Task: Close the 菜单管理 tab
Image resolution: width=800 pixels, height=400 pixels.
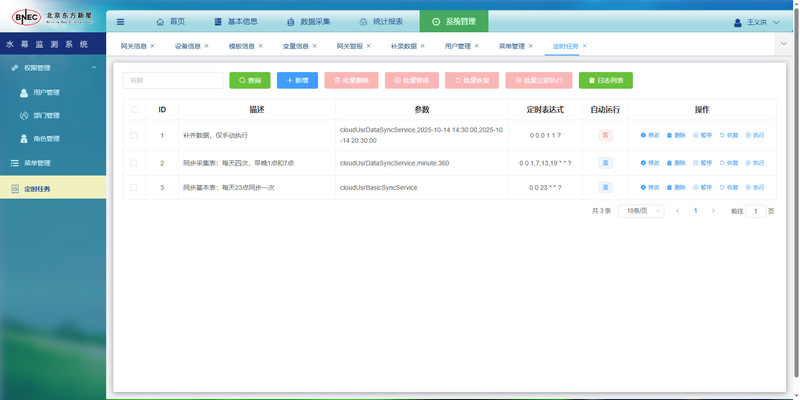Action: point(531,46)
